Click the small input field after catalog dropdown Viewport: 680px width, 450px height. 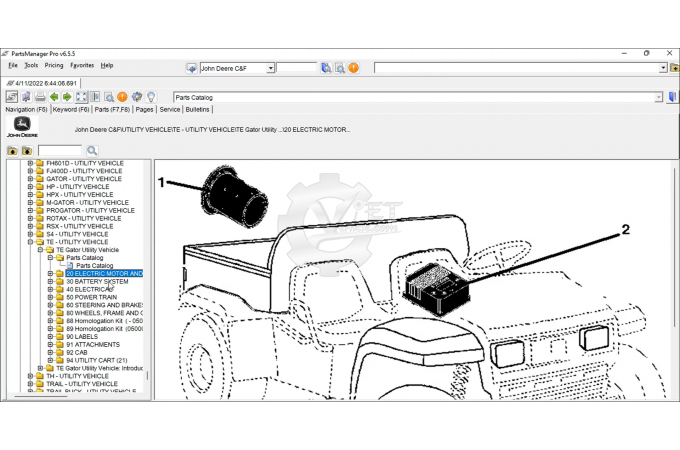coord(297,68)
